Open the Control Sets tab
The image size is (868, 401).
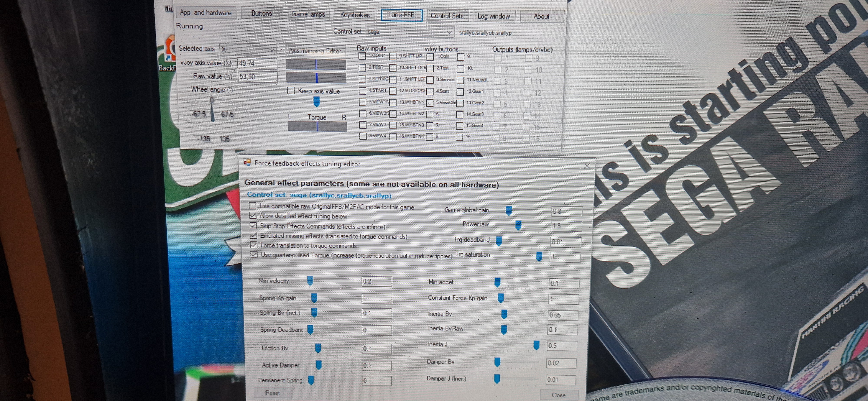tap(447, 16)
